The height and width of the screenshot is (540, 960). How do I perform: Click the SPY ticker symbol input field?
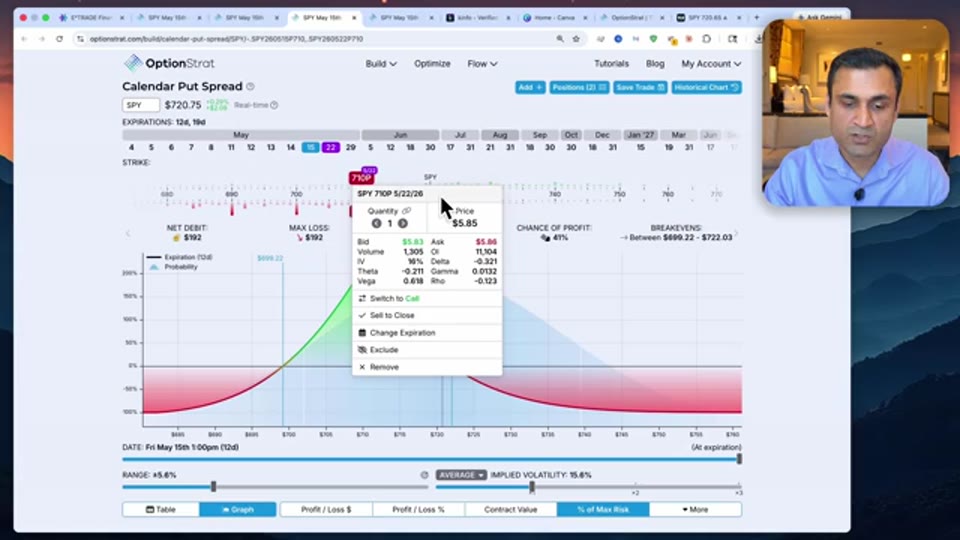click(x=141, y=105)
